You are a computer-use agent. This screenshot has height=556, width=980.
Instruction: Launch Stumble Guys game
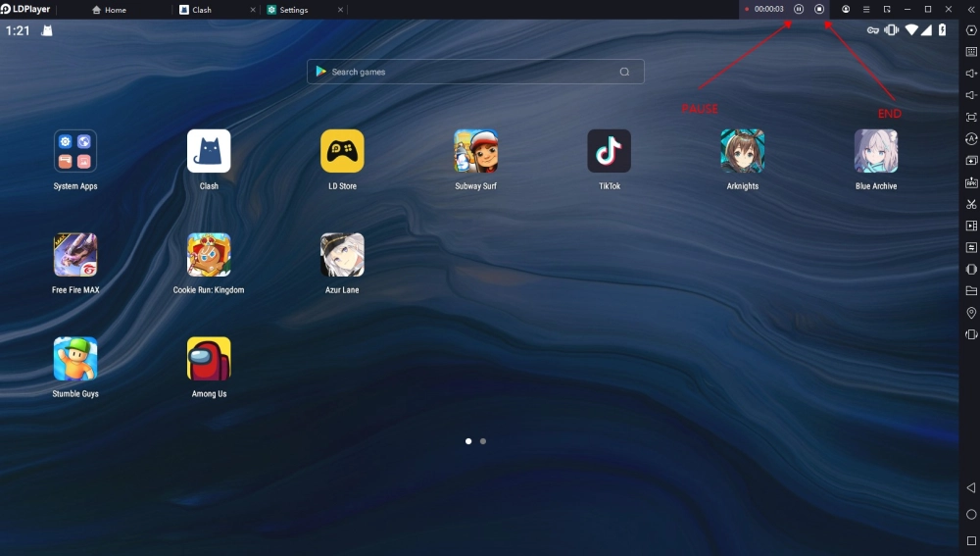pyautogui.click(x=75, y=358)
